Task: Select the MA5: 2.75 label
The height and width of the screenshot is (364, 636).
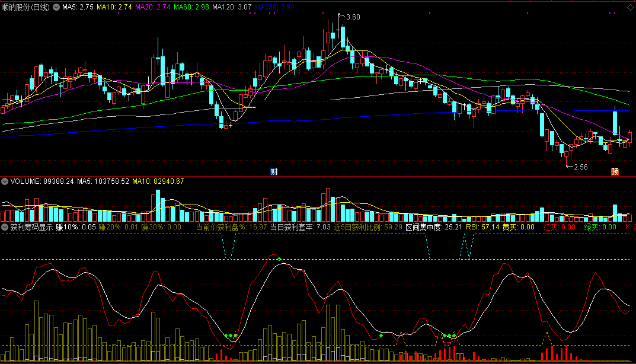Action: [78, 7]
